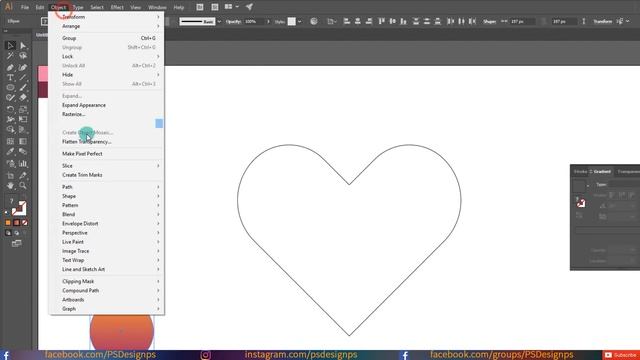640x360 pixels.
Task: Expand the Lock submenu
Action: point(107,56)
